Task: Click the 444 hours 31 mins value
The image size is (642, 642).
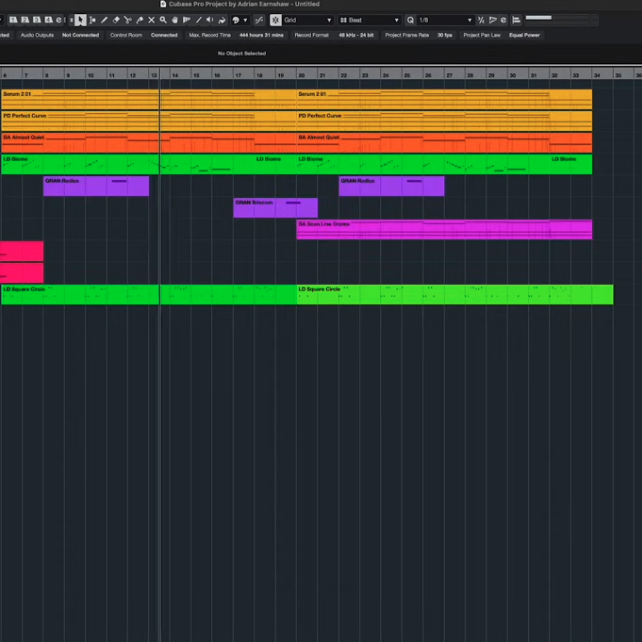Action: [x=261, y=35]
